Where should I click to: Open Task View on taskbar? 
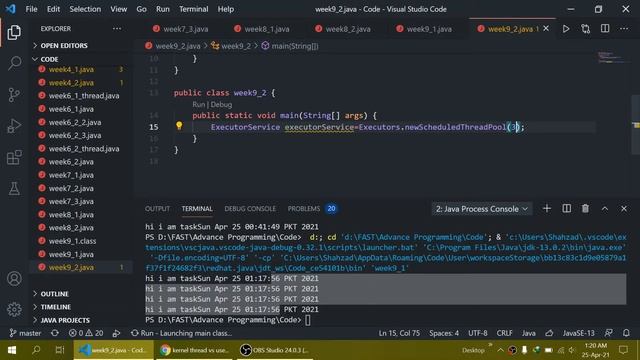click(x=60, y=350)
